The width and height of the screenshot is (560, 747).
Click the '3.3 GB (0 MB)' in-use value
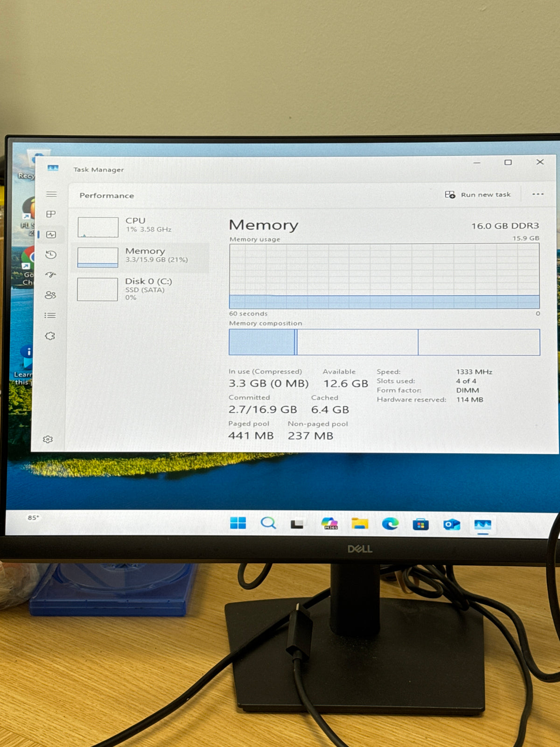click(x=268, y=384)
